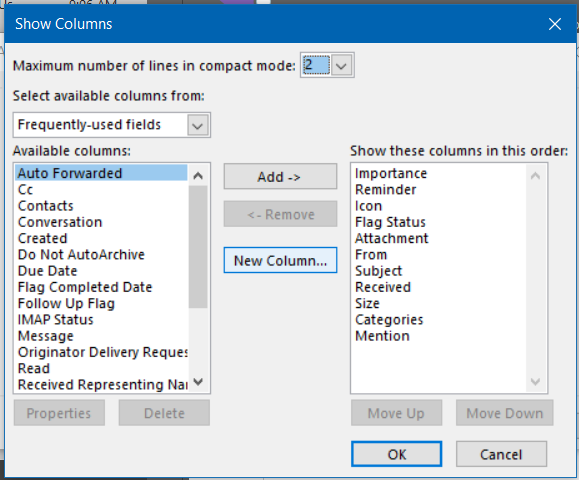This screenshot has width=579, height=480.
Task: Select Icon in shown columns list
Action: click(x=439, y=206)
